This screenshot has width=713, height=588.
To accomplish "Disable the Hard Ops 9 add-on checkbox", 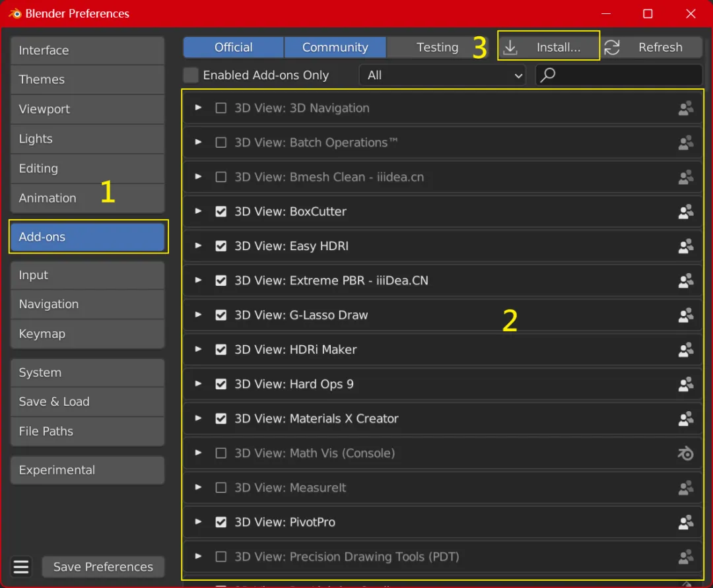I will click(221, 385).
